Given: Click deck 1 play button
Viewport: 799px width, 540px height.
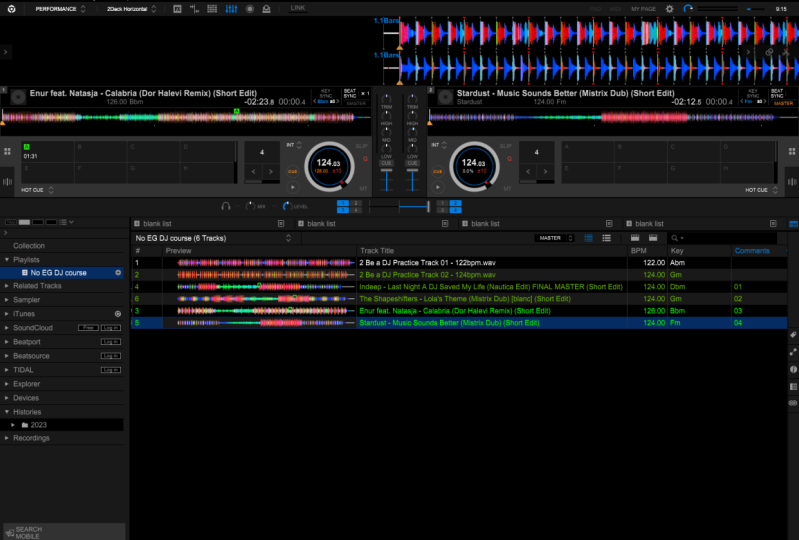Looking at the screenshot, I should point(292,187).
